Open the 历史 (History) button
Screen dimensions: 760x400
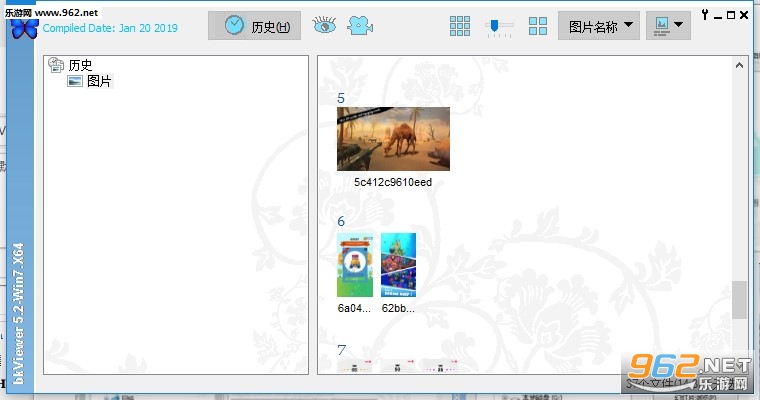click(254, 26)
